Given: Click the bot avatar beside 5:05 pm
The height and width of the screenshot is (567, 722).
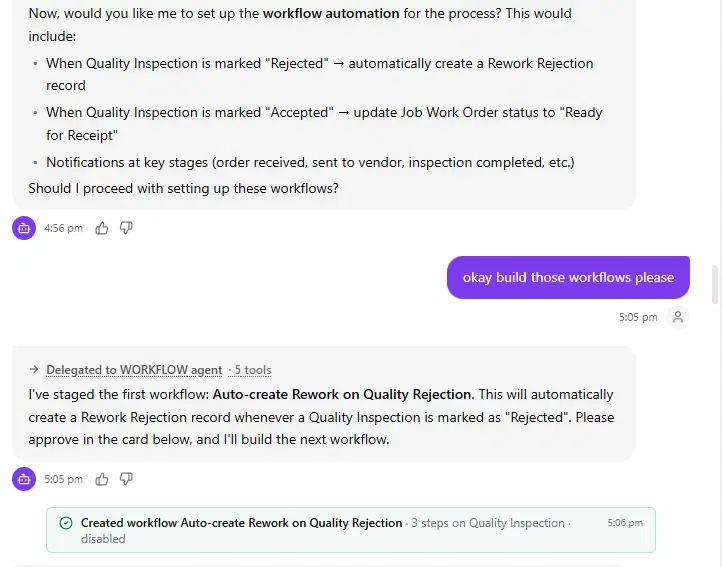Looking at the screenshot, I should (x=24, y=479).
